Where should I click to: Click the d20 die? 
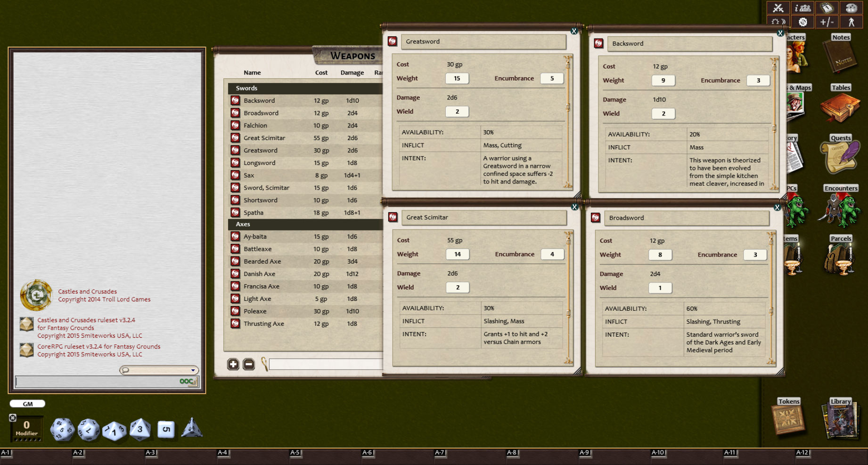pos(62,430)
